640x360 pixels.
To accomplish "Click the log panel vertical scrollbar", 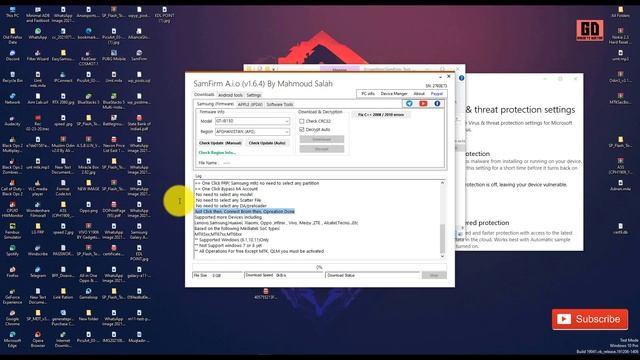I will point(442,239).
